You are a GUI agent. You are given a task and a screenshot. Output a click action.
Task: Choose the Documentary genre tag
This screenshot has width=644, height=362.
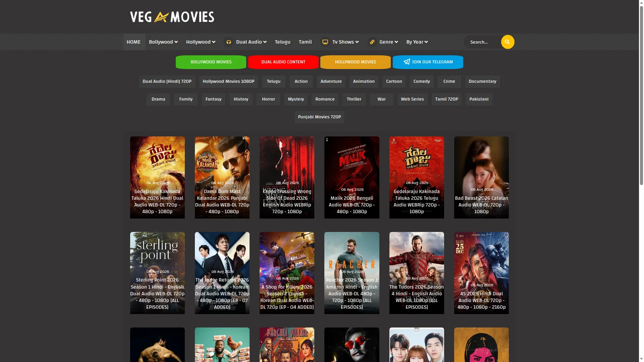coord(482,81)
